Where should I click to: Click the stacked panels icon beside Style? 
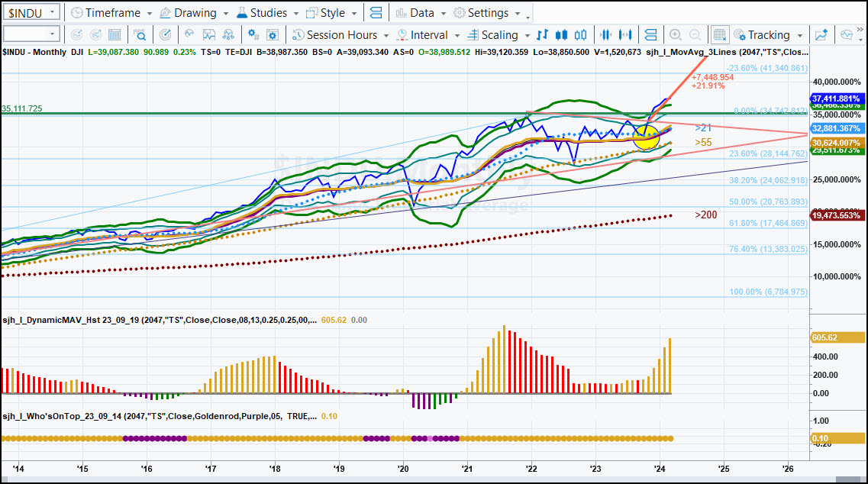(376, 13)
